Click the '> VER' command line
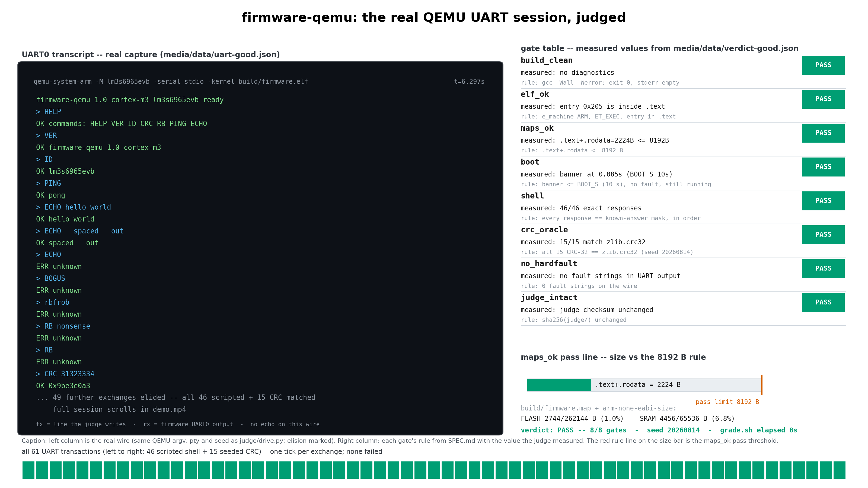Image resolution: width=868 pixels, height=488 pixels. coord(46,135)
